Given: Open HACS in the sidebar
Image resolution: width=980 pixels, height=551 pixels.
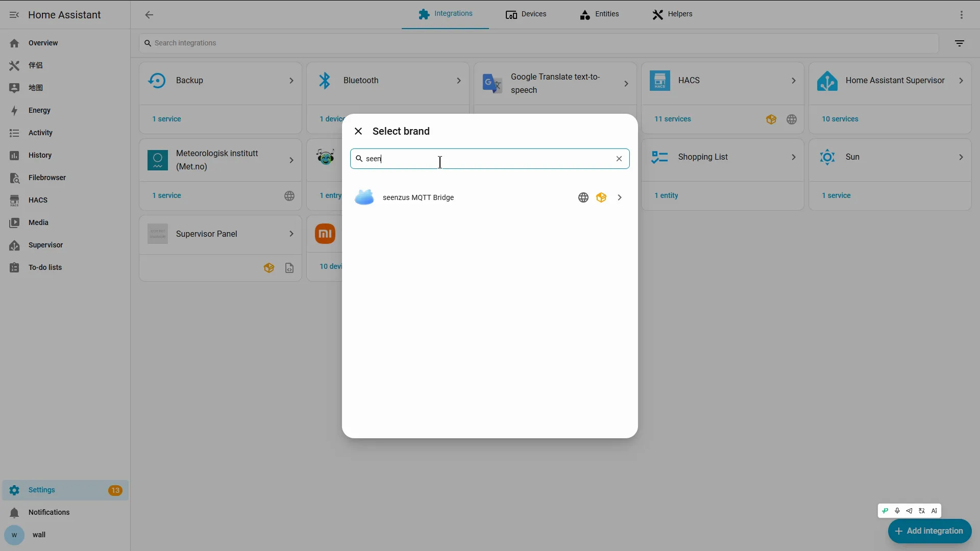Looking at the screenshot, I should tap(65, 200).
